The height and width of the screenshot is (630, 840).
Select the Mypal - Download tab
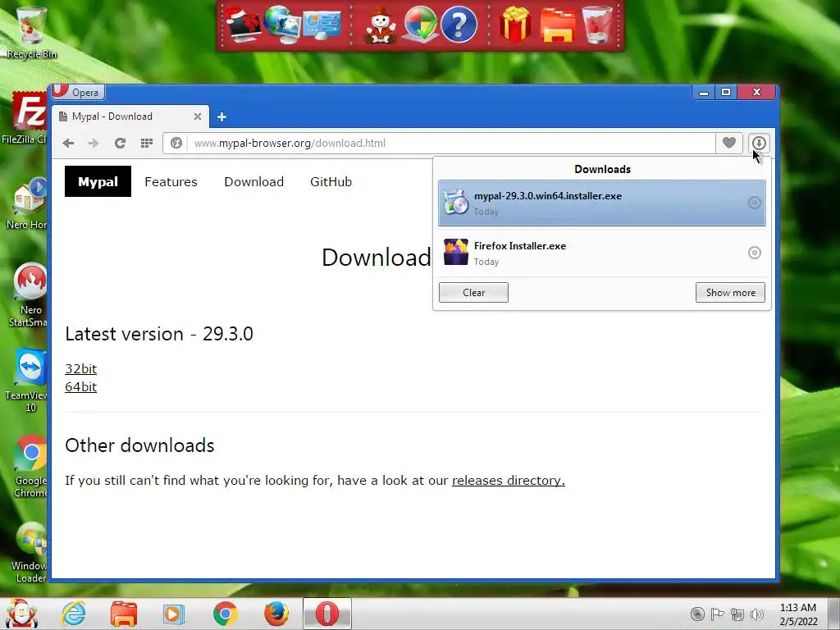(x=130, y=116)
